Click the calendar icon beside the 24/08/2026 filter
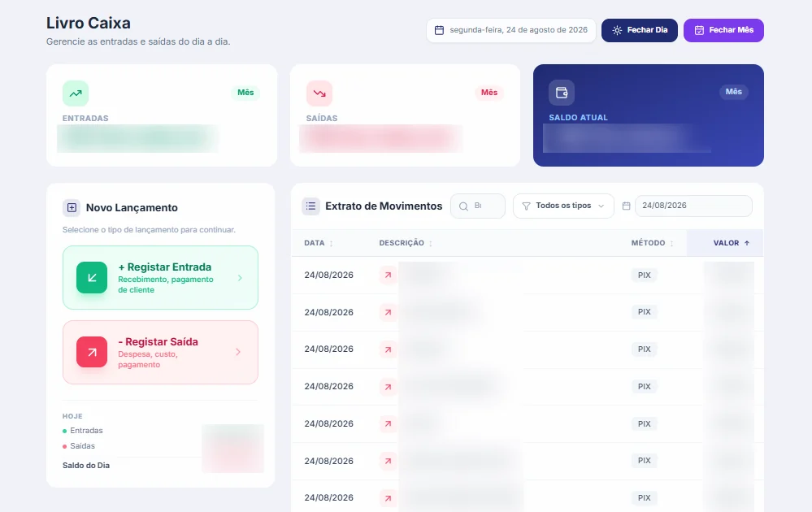 coord(626,206)
